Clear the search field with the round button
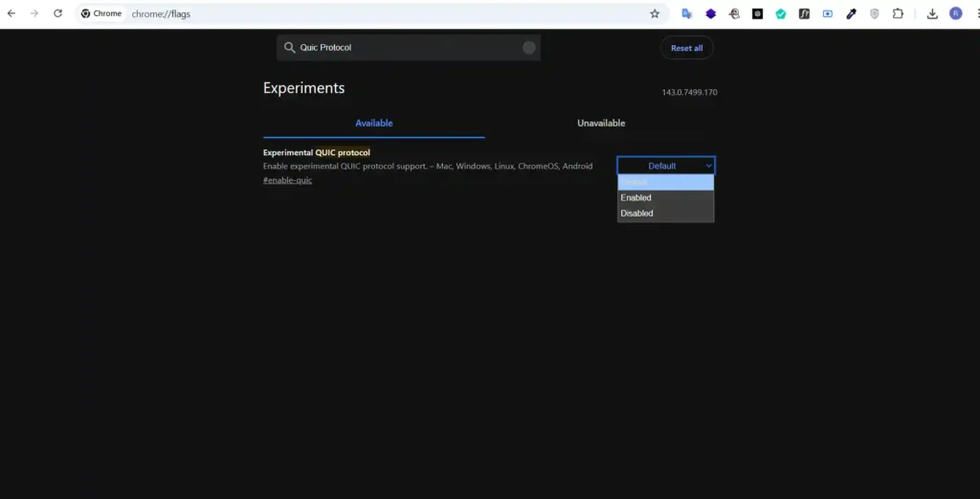This screenshot has height=499, width=980. click(529, 48)
